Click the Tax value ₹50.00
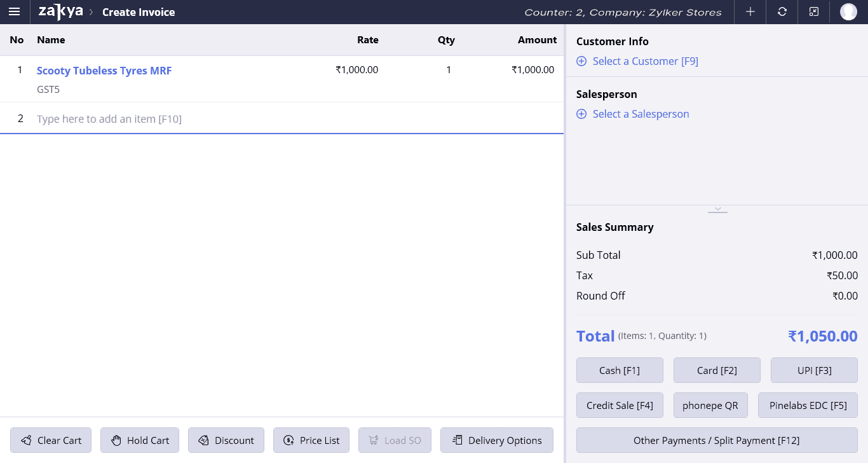 842,275
